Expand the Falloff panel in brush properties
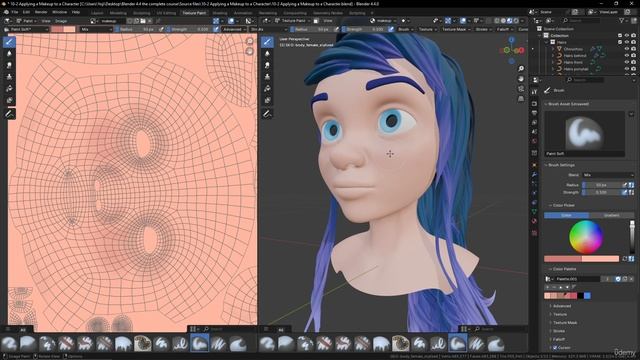 click(559, 339)
